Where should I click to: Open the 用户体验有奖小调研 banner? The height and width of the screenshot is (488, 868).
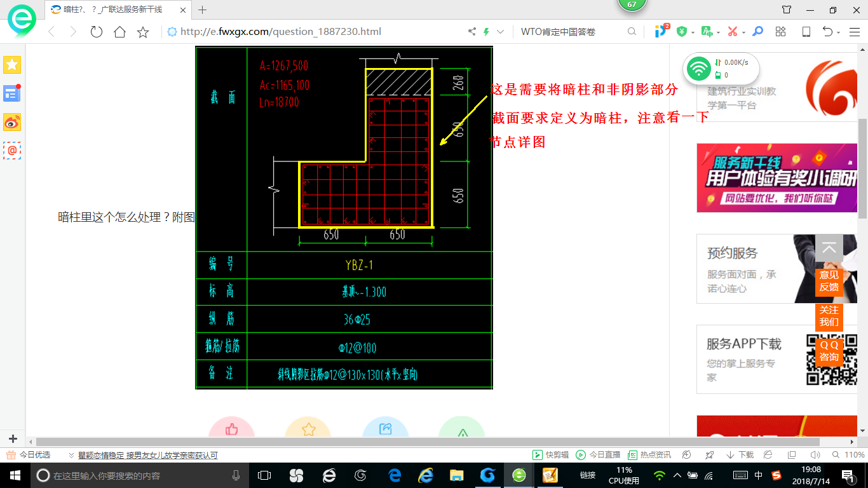tap(777, 178)
